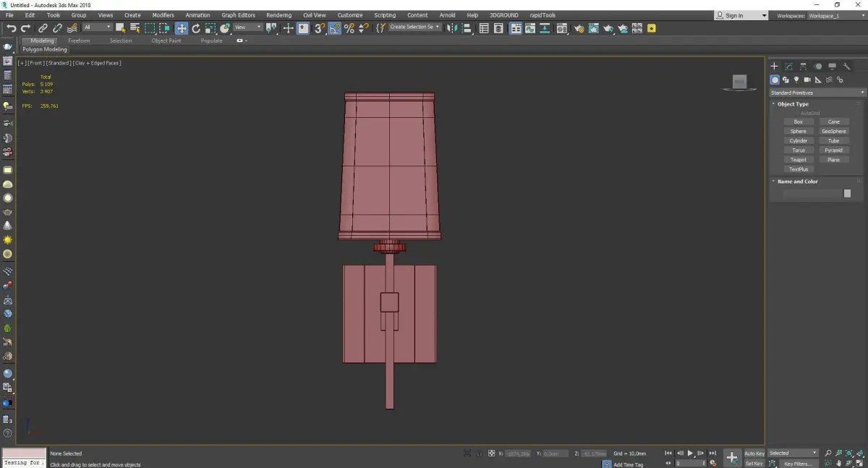Click the Teapot primitive button

click(799, 160)
